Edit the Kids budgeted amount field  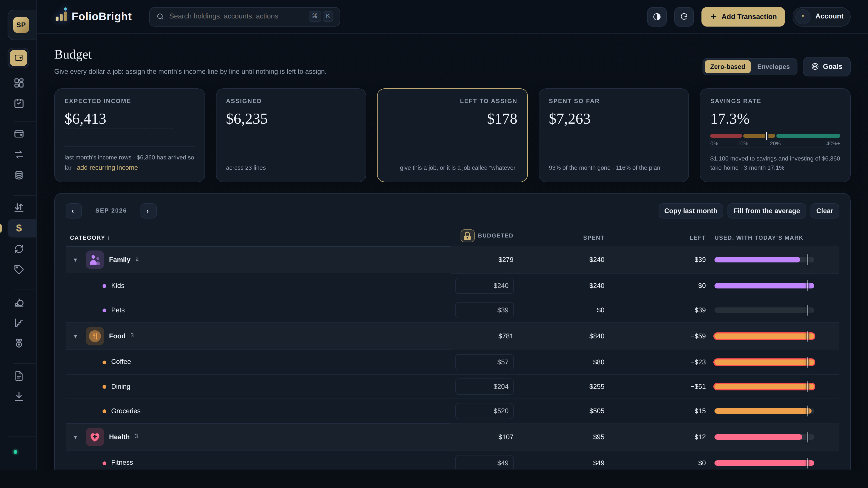point(484,285)
